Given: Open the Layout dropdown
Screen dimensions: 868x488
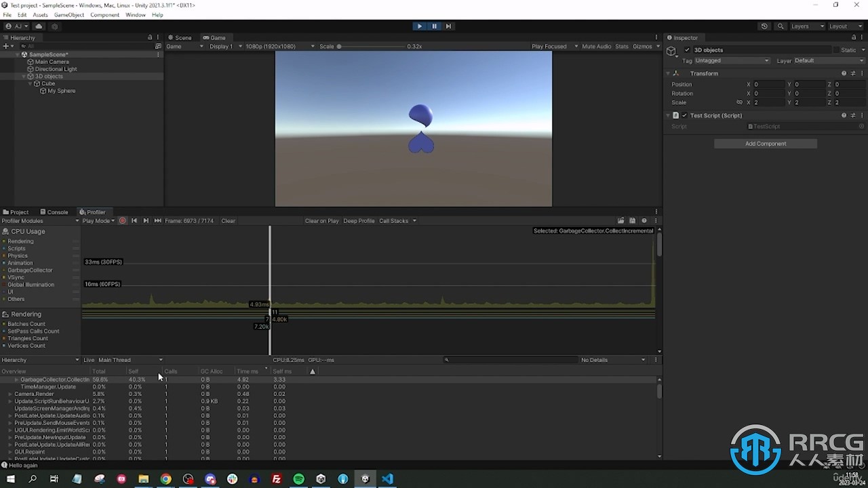Looking at the screenshot, I should coord(845,26).
